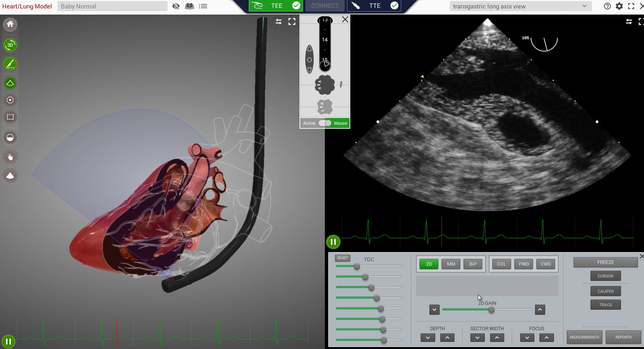Pause the ultrasound ECG playback
The height and width of the screenshot is (349, 644).
click(x=333, y=242)
